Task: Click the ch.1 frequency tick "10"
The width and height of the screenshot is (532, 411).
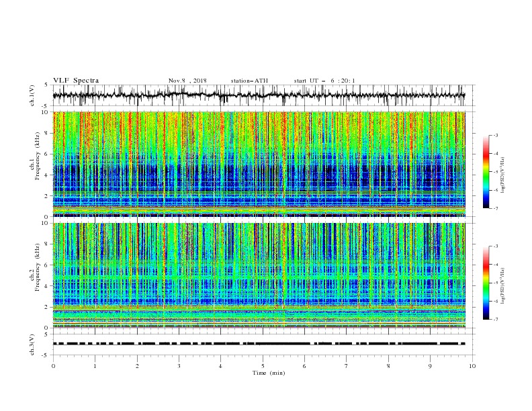Action: (x=46, y=112)
